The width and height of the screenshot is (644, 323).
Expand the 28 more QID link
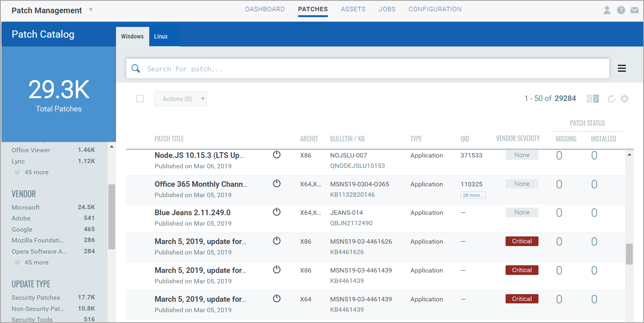473,195
